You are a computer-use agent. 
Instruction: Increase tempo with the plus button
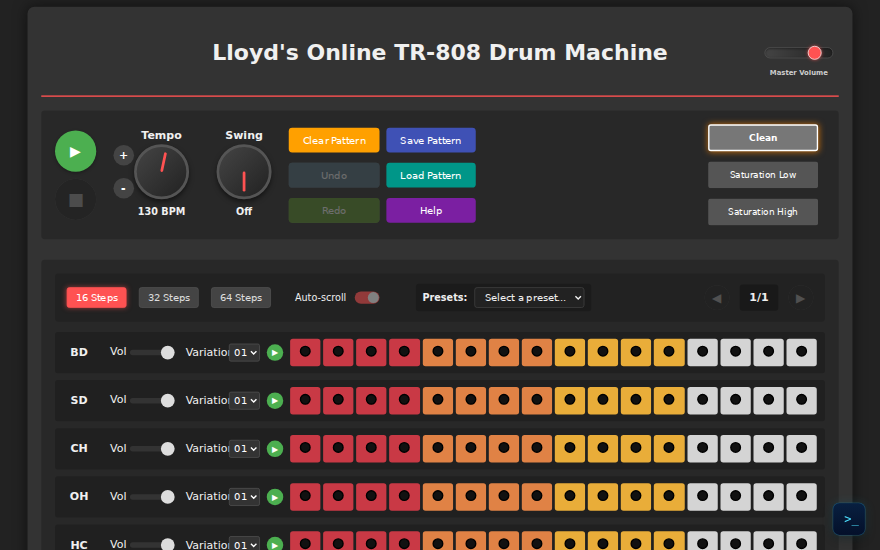(123, 155)
